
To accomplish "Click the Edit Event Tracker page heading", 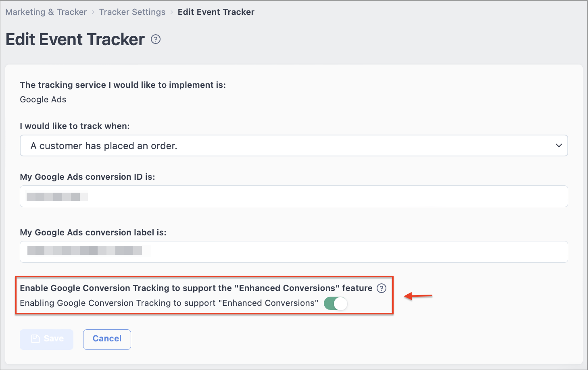I will point(75,39).
